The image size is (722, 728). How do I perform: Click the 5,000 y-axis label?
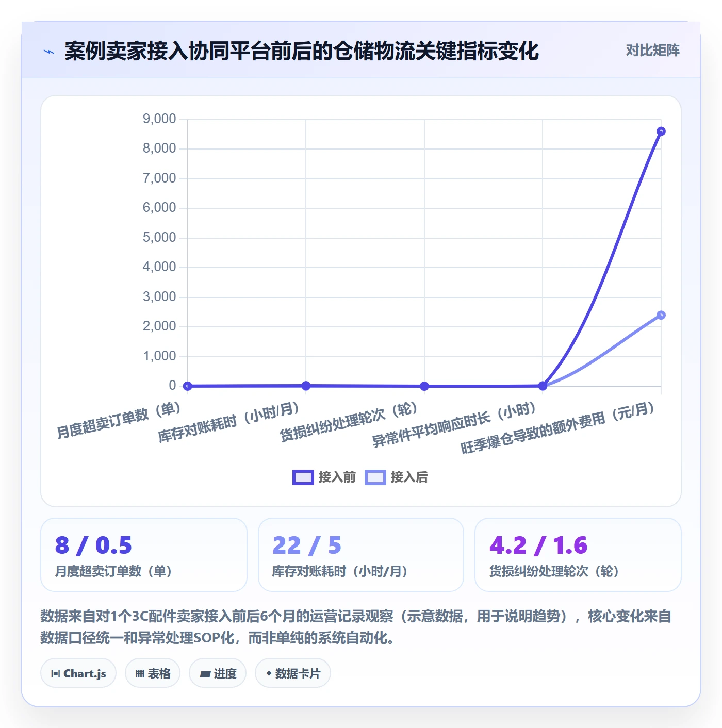pos(159,238)
